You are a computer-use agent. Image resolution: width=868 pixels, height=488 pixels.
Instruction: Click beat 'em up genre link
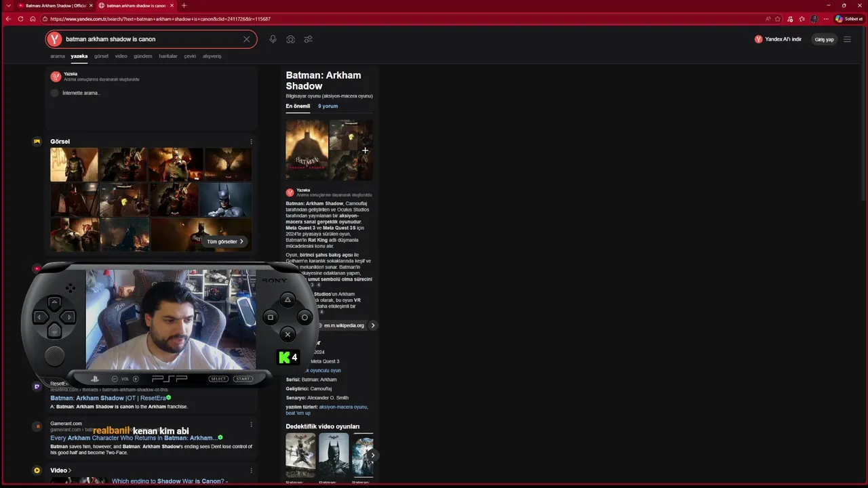pos(298,413)
